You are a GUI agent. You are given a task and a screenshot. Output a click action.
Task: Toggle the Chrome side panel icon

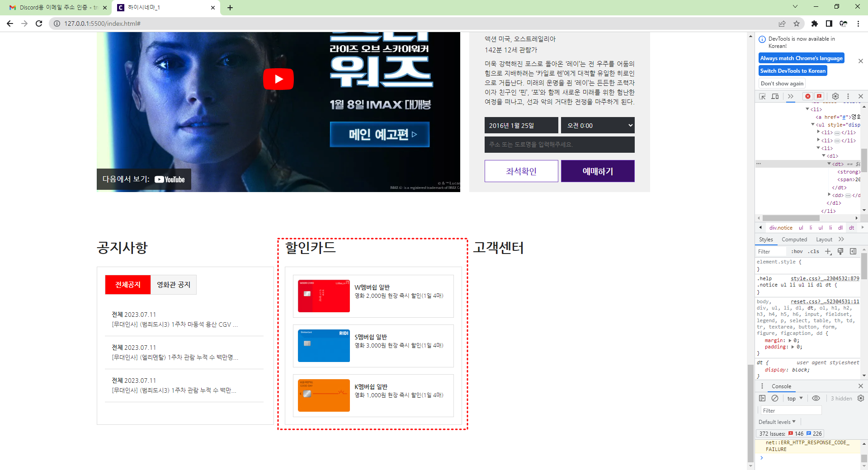point(829,23)
